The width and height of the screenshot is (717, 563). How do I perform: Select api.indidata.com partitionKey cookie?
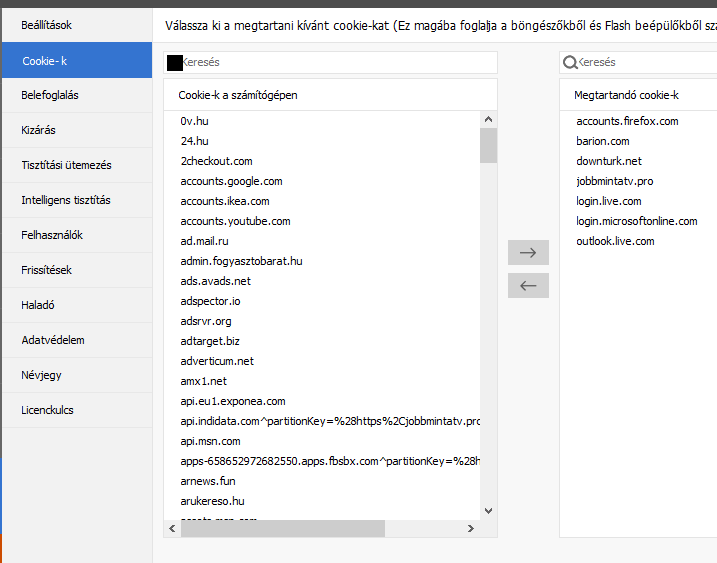point(330,421)
